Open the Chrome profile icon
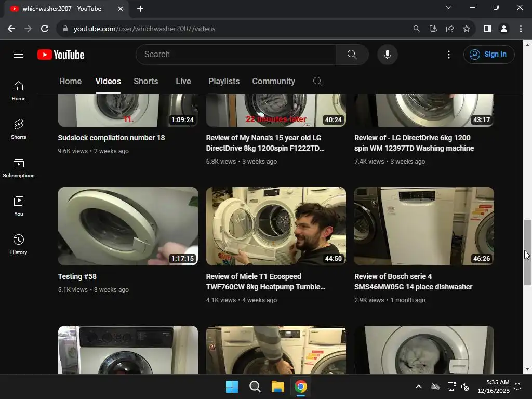 pos(504,29)
